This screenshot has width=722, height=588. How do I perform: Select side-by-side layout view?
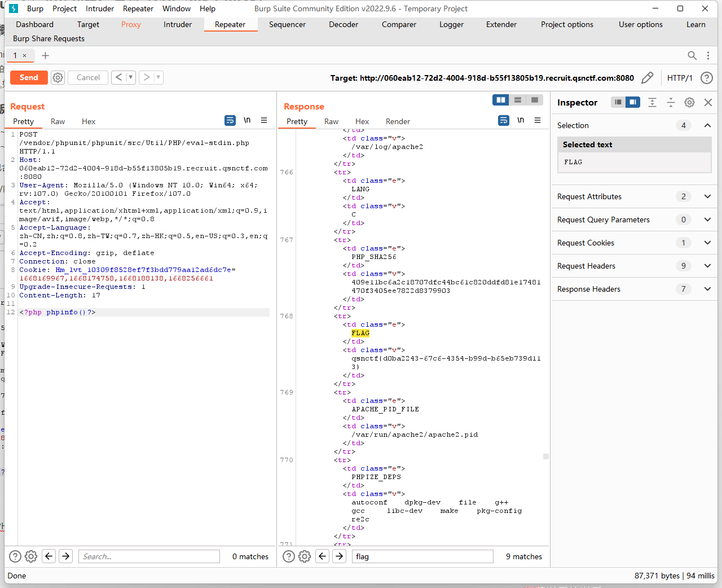[501, 100]
